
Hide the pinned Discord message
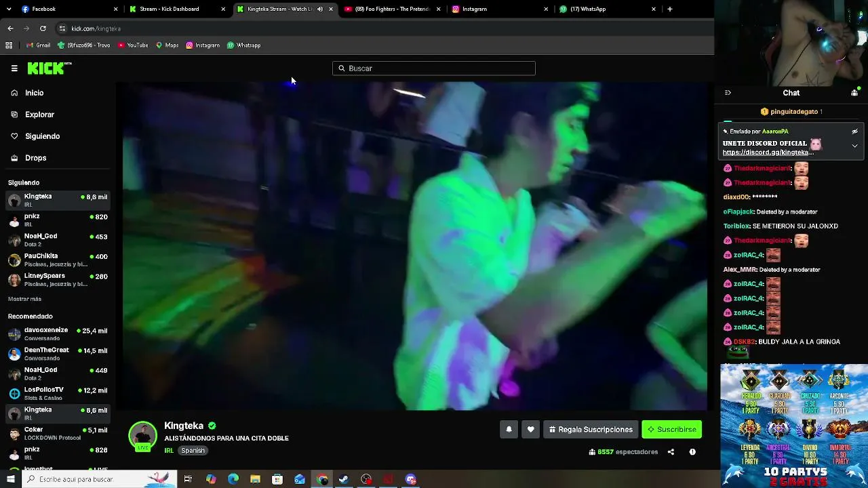tap(854, 131)
